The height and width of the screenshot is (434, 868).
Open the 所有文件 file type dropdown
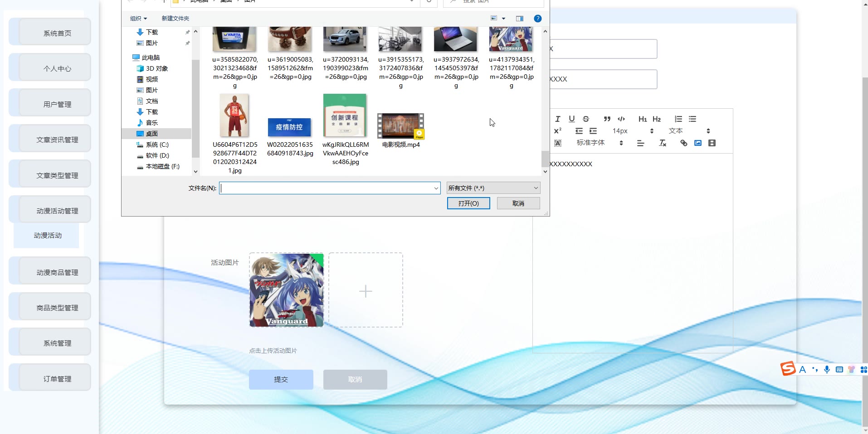click(493, 188)
